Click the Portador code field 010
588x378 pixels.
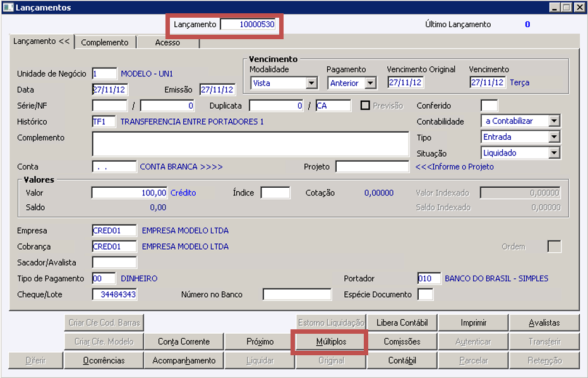tap(429, 279)
